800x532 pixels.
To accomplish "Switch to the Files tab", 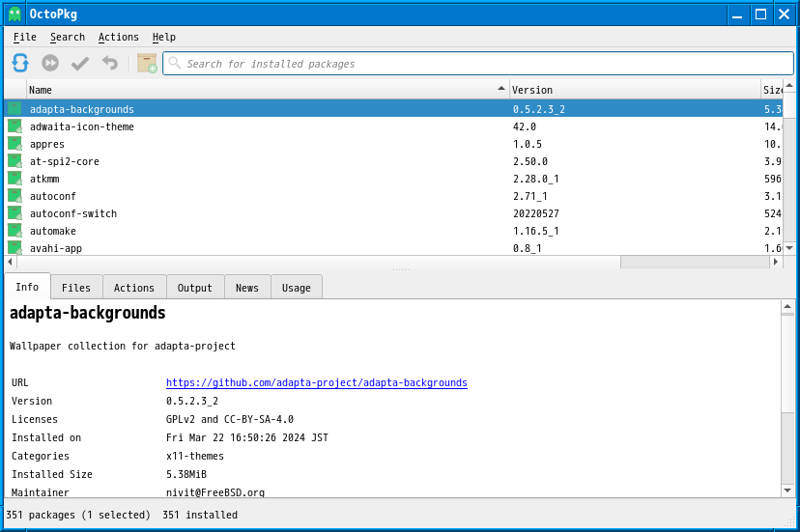I will pyautogui.click(x=76, y=288).
